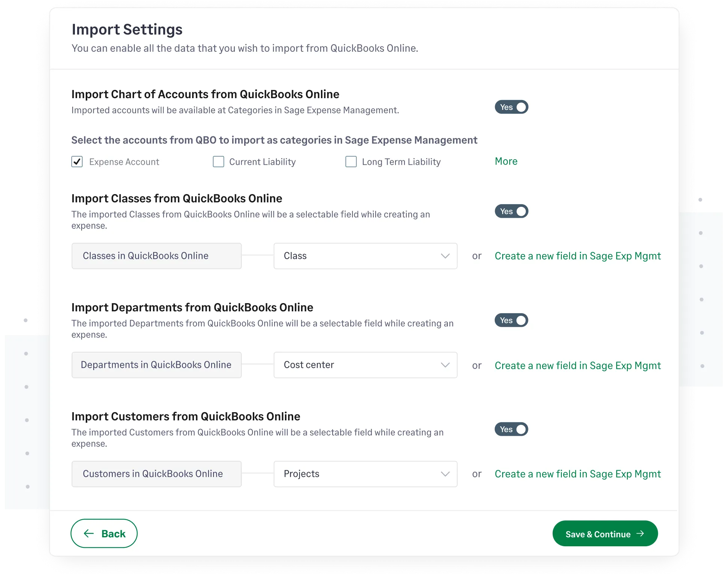
Task: Turn off Import Classes from QuickBooks Online
Action: (512, 211)
